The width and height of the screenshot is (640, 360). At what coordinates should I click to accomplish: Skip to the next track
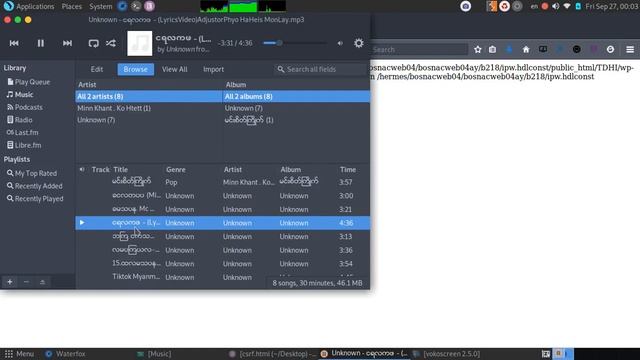(67, 43)
